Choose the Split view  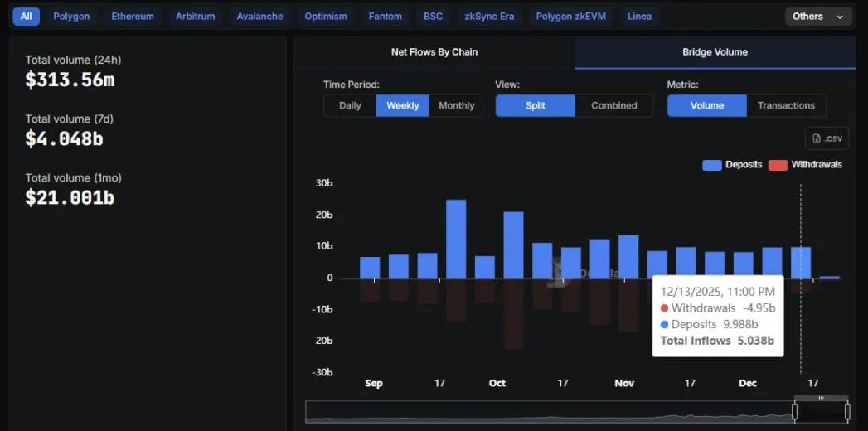coord(536,105)
